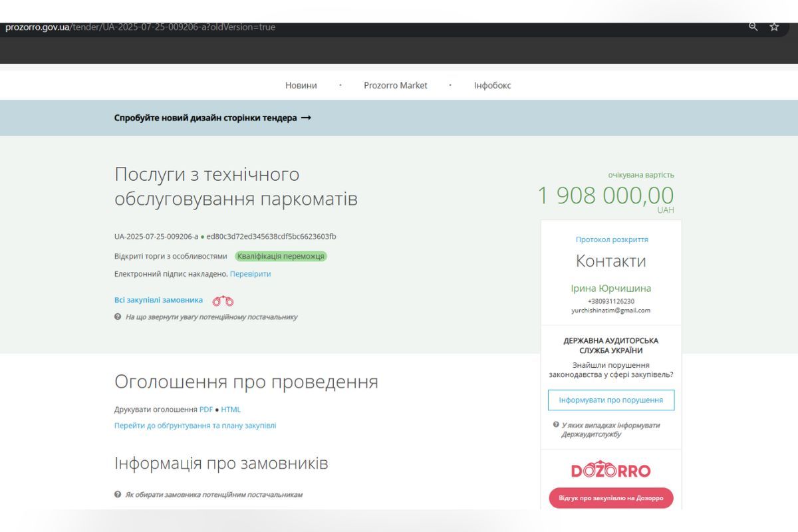Click question mark beside choosing customers tip
The width and height of the screenshot is (798, 532).
(x=119, y=494)
